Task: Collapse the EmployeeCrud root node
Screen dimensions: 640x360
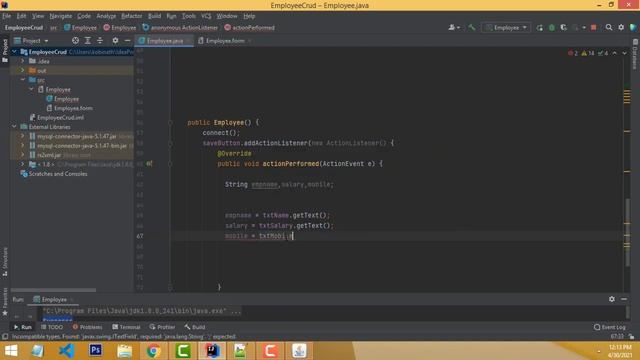Action: pyautogui.click(x=14, y=52)
